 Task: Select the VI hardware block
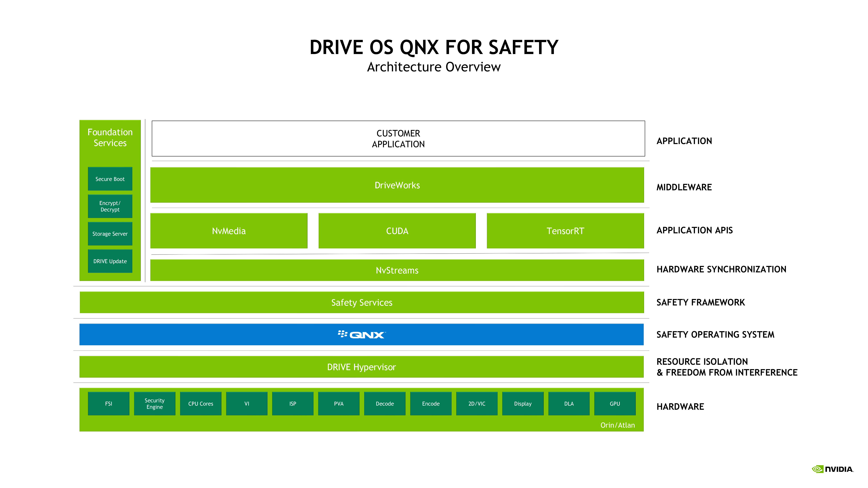point(247,403)
